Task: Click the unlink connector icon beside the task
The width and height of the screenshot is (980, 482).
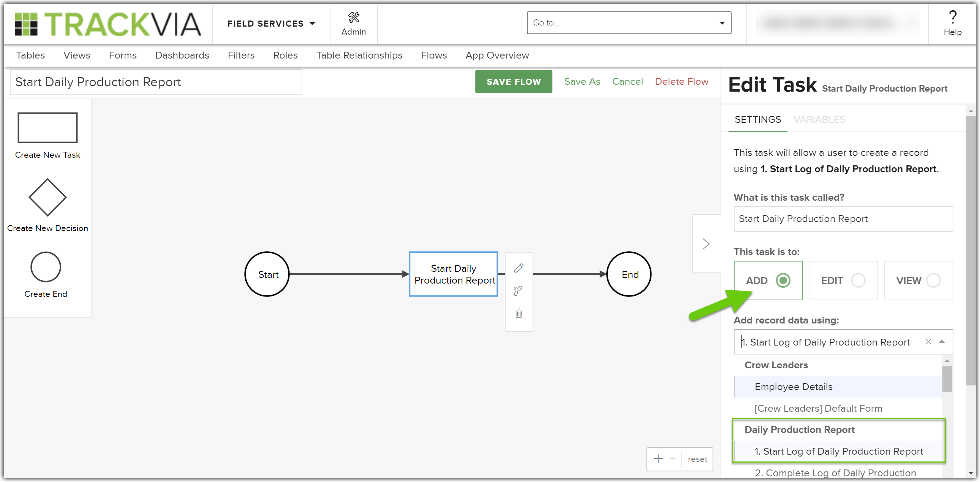Action: coord(518,291)
